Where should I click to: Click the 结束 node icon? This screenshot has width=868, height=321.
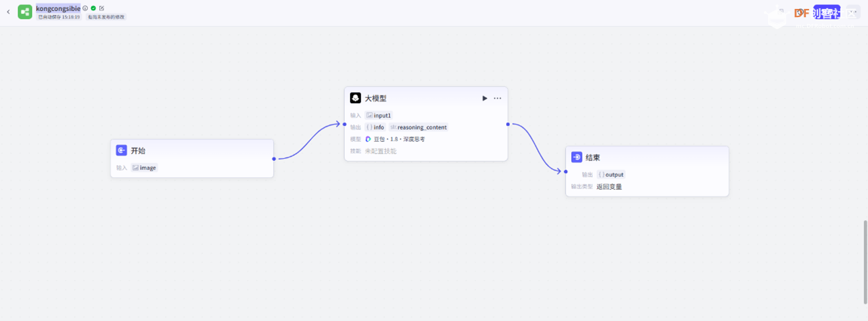(x=577, y=157)
